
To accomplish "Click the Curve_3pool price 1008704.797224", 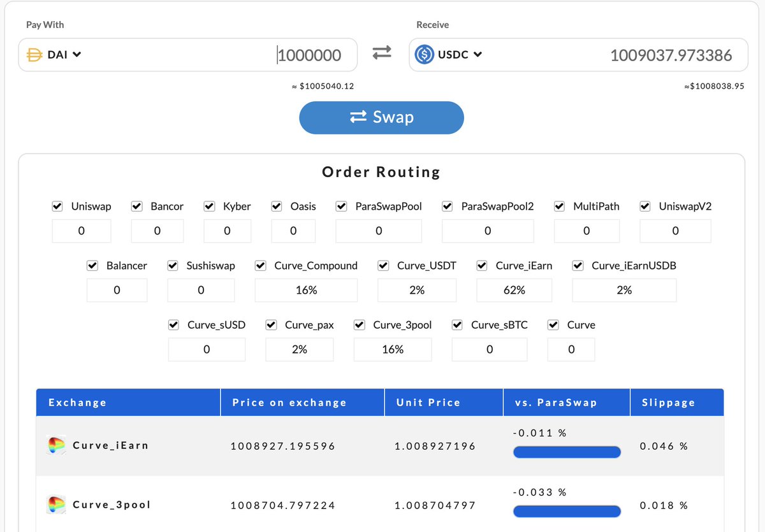I will (282, 505).
